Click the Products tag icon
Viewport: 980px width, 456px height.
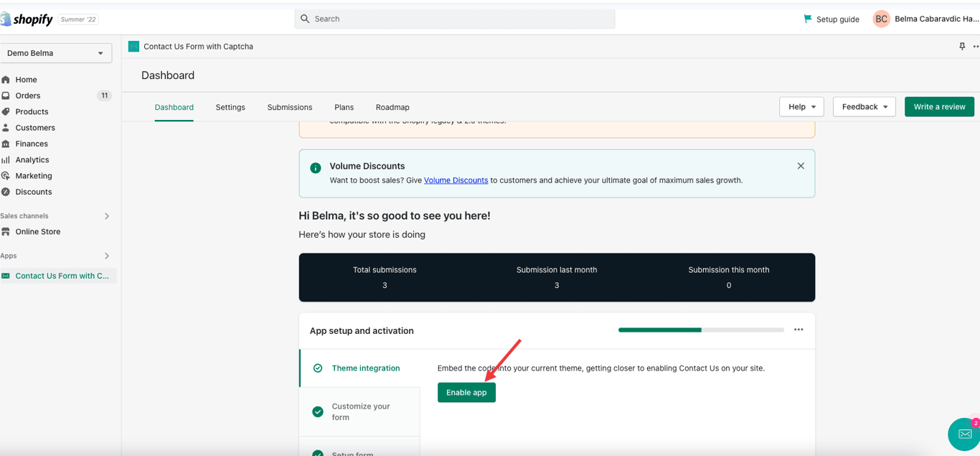click(x=6, y=111)
